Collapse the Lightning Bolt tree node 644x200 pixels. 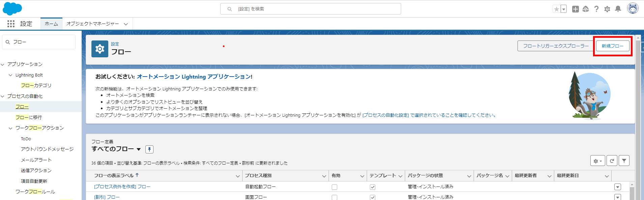10,75
